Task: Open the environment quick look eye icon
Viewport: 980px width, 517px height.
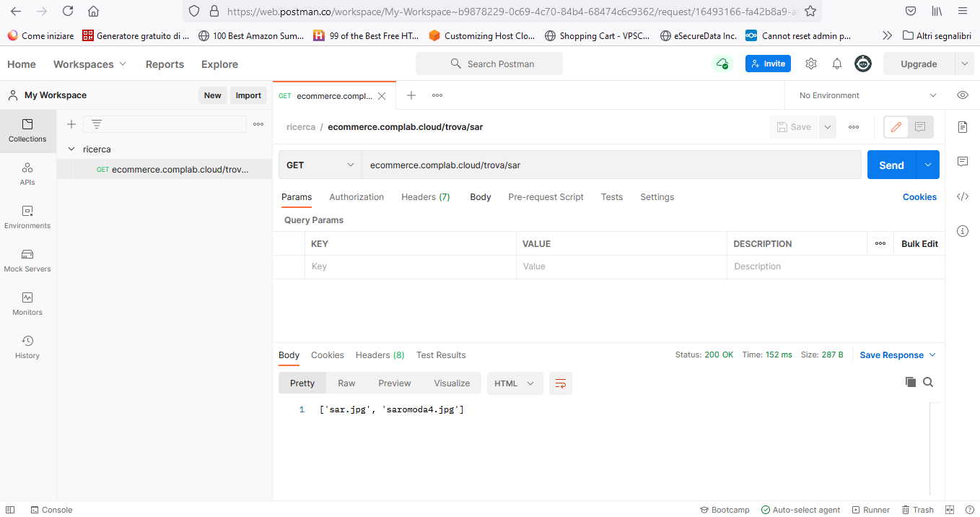Action: pos(962,95)
